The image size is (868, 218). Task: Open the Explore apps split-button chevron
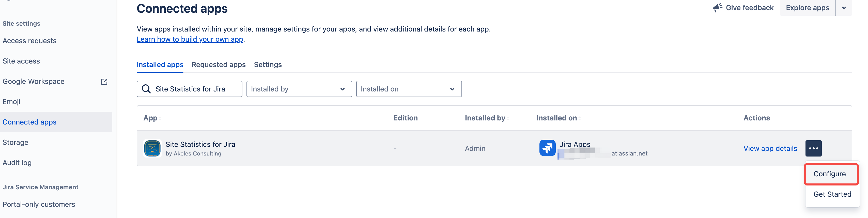[844, 8]
